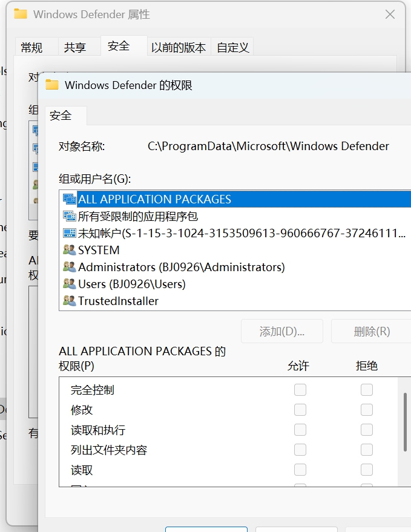Click folder icon in Windows Defender 的权限 title
411x532 pixels.
tap(52, 85)
